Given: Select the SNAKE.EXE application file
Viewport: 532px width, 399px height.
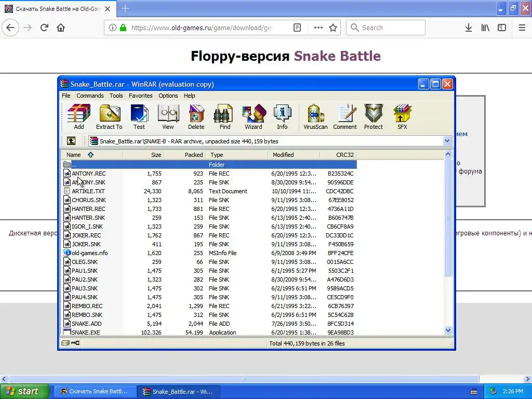Looking at the screenshot, I should tap(209, 332).
